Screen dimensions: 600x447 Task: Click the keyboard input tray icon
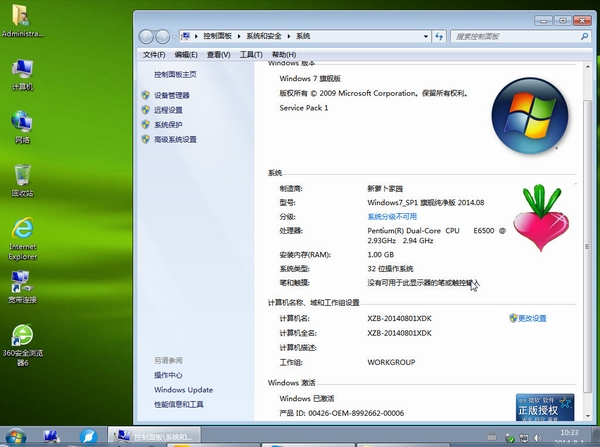click(x=492, y=437)
